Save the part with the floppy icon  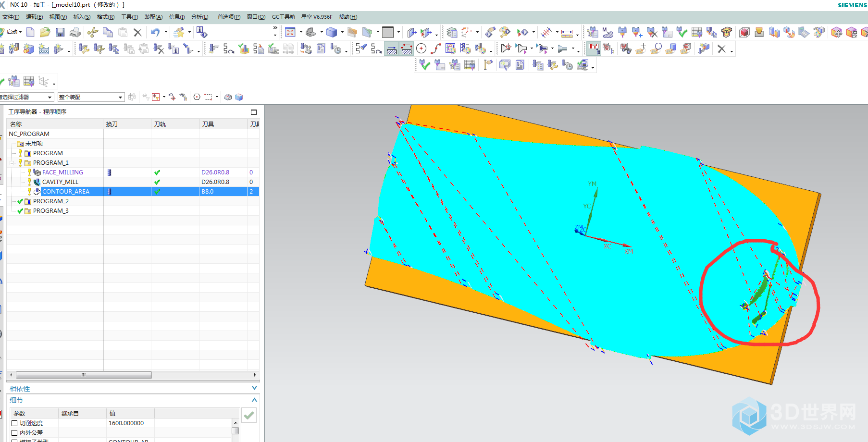point(60,32)
